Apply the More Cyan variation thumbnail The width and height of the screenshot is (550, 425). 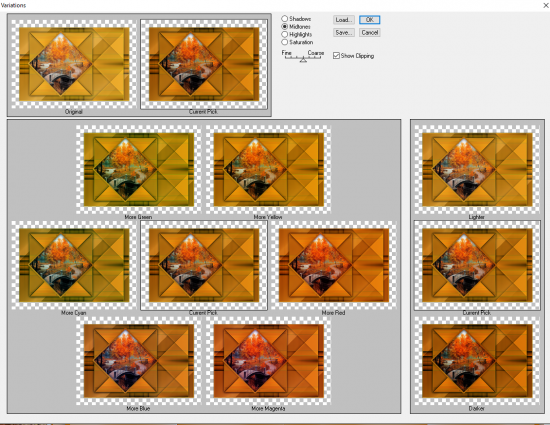[x=74, y=265]
